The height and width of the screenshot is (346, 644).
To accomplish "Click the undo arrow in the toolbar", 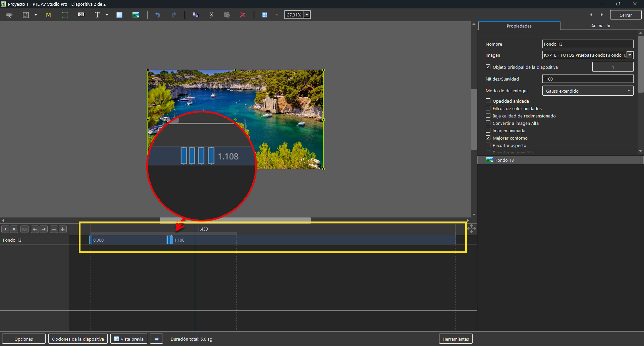I will point(158,15).
